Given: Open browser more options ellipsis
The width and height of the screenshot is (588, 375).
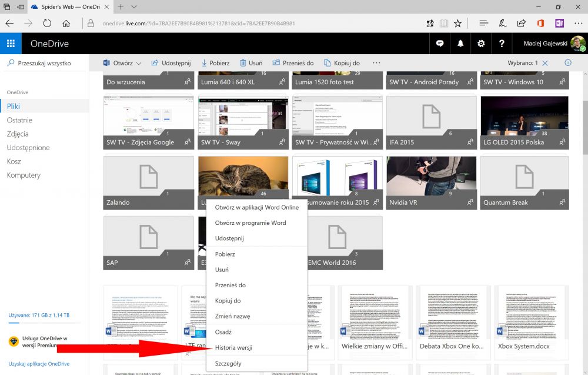Looking at the screenshot, I should click(579, 24).
